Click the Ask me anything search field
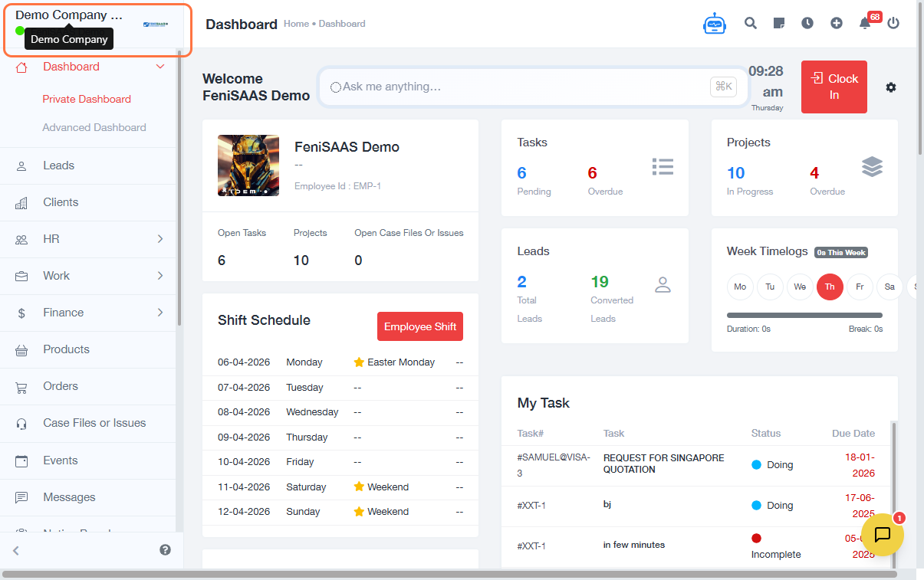Image resolution: width=924 pixels, height=580 pixels. pyautogui.click(x=521, y=87)
